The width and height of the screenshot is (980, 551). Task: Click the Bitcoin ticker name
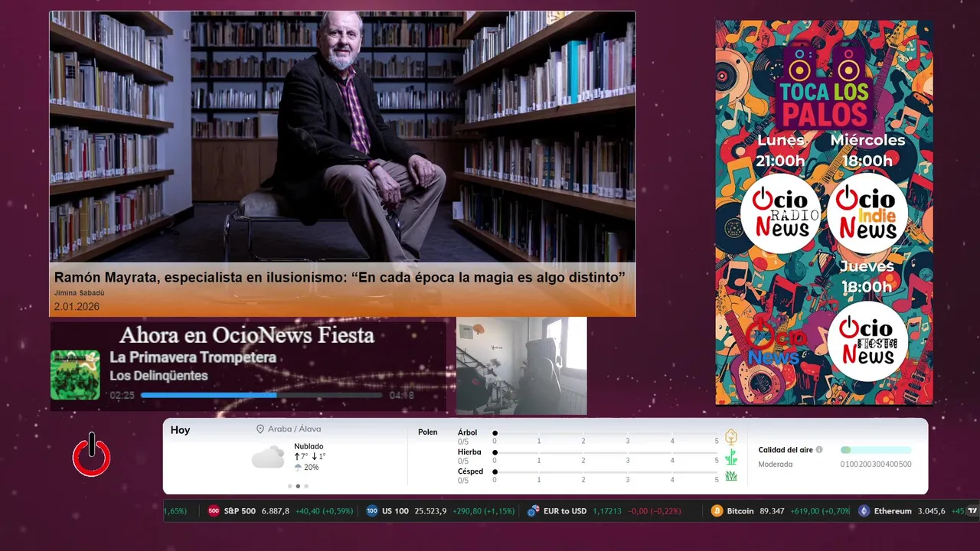pyautogui.click(x=740, y=510)
